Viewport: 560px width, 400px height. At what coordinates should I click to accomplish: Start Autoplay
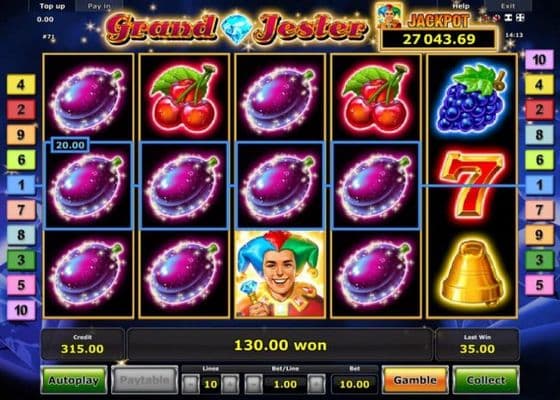coord(74,380)
